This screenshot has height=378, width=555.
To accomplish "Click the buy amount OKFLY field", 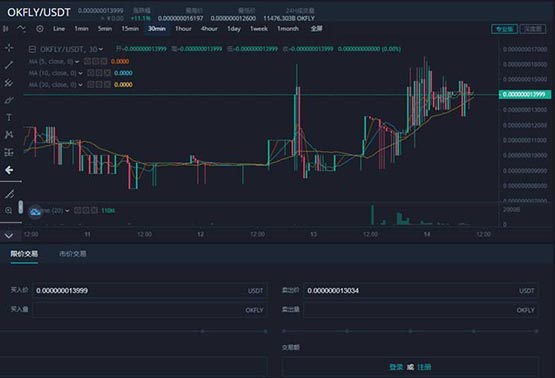I will click(x=150, y=310).
